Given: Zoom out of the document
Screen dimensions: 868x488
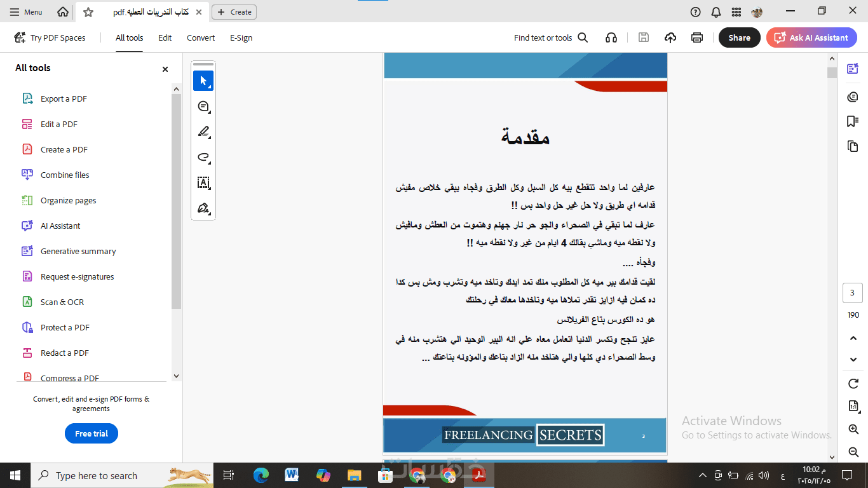Looking at the screenshot, I should pyautogui.click(x=853, y=452).
